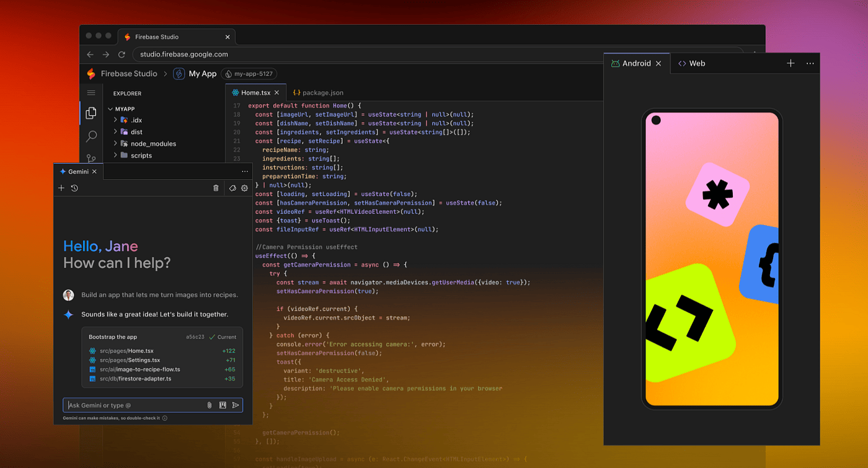Click the delete conversation trash icon
868x468 pixels.
point(215,188)
